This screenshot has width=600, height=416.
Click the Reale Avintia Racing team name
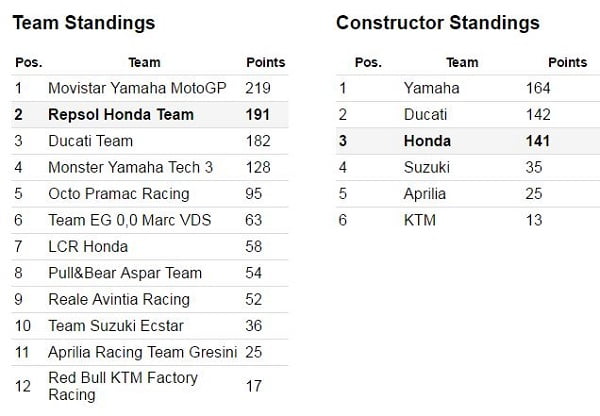[x=118, y=299]
